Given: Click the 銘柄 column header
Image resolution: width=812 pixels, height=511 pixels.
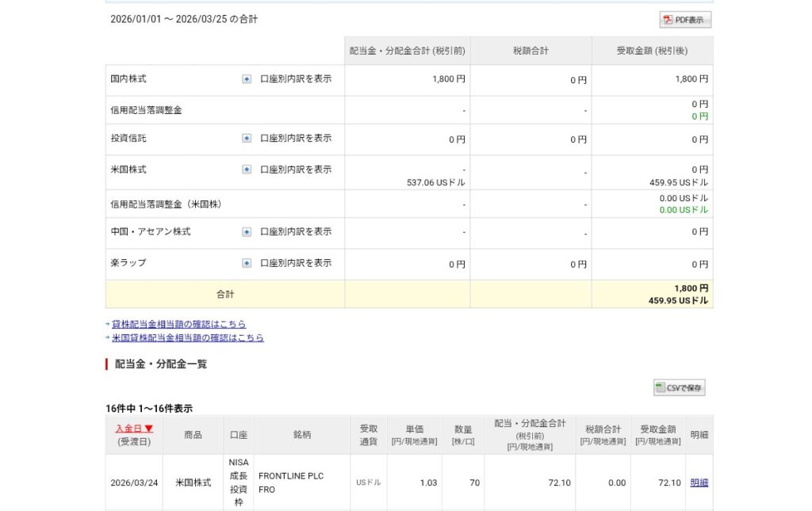Looking at the screenshot, I should tap(301, 435).
